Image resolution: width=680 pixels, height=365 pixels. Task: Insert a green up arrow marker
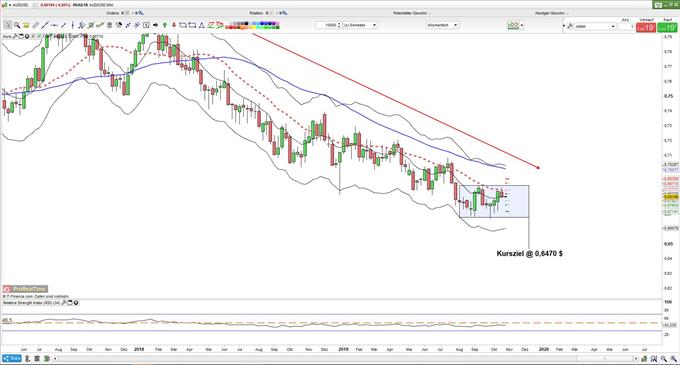pyautogui.click(x=165, y=25)
